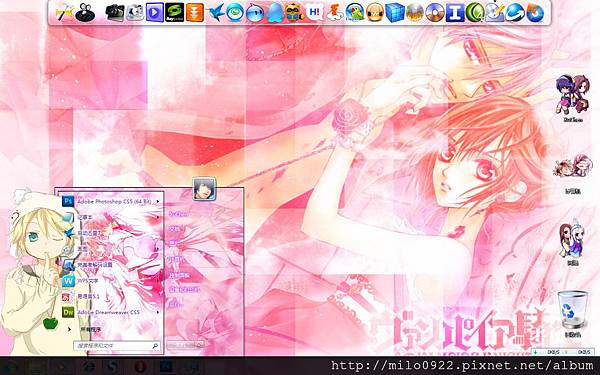The width and height of the screenshot is (600, 375).
Task: Open the teal circular ring dock icon
Action: tap(235, 13)
